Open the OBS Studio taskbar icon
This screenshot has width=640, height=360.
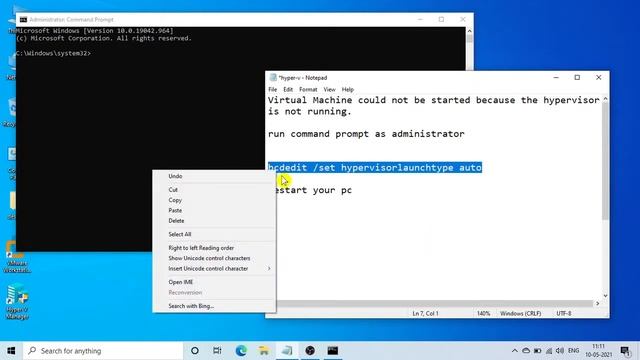point(310,351)
